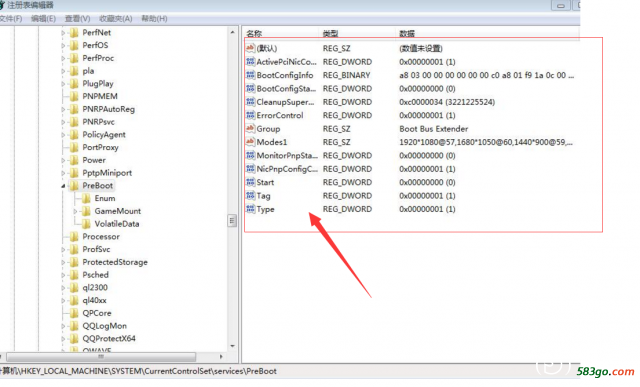Open the 文件(F) menu
Screen dimensions: 640x387
[11, 19]
